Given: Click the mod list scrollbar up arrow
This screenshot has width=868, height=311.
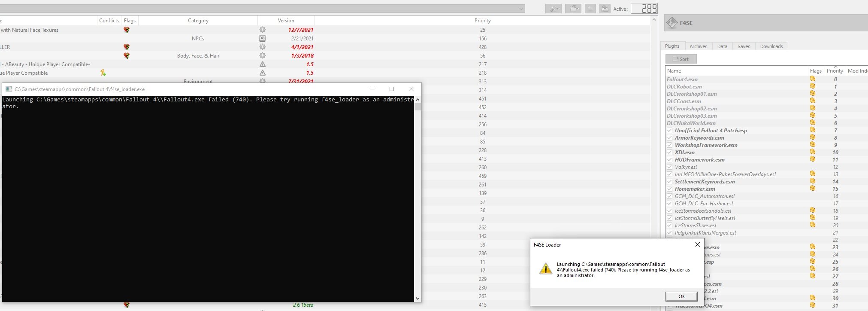Looking at the screenshot, I should pyautogui.click(x=654, y=20).
